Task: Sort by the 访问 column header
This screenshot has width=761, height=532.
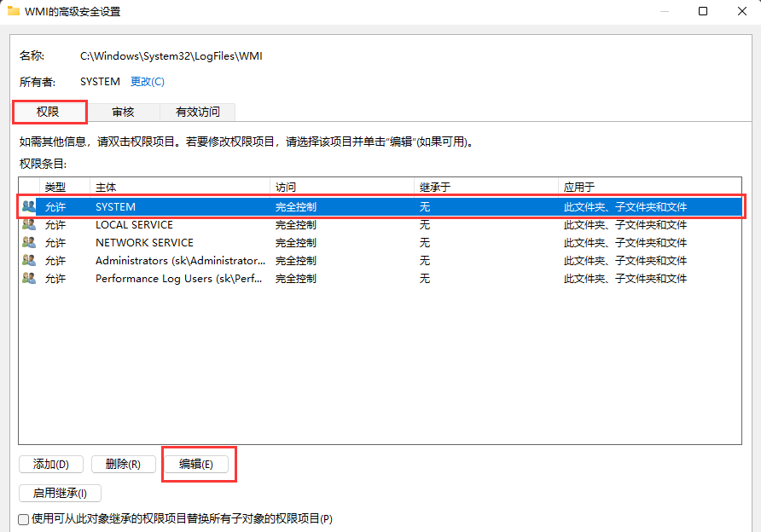Action: pos(341,187)
